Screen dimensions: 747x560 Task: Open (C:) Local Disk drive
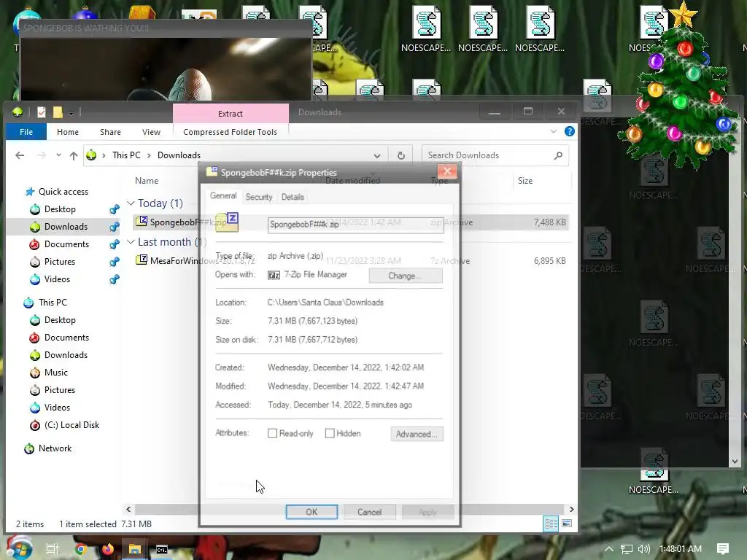click(x=71, y=425)
